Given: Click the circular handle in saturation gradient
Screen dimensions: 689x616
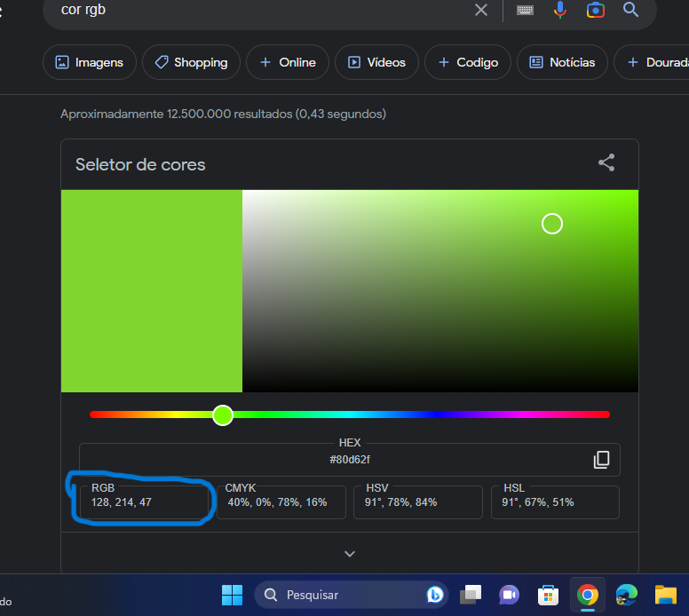Looking at the screenshot, I should point(552,224).
